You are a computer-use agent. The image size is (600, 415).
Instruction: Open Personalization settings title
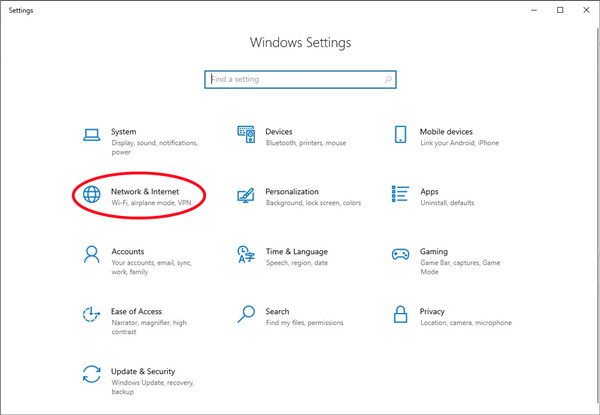tap(292, 192)
